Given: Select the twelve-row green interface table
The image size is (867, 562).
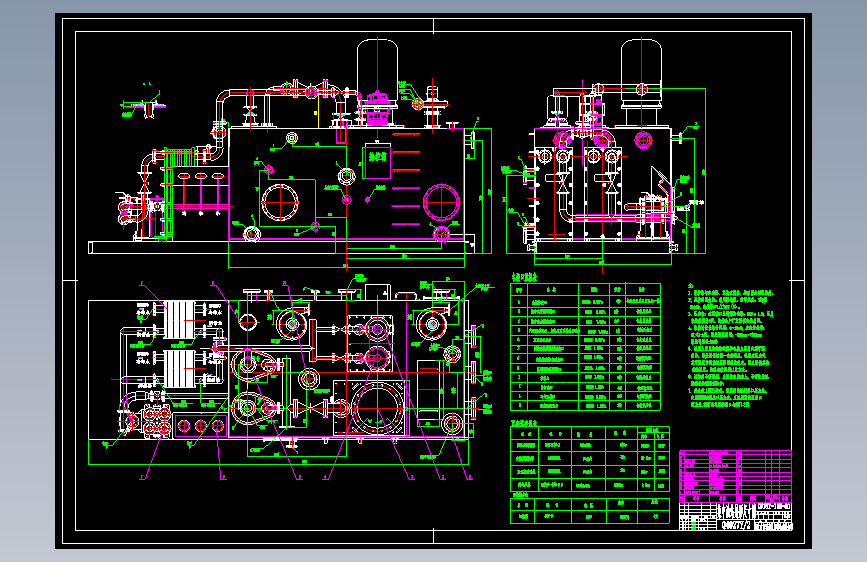Looking at the screenshot, I should coord(585,347).
